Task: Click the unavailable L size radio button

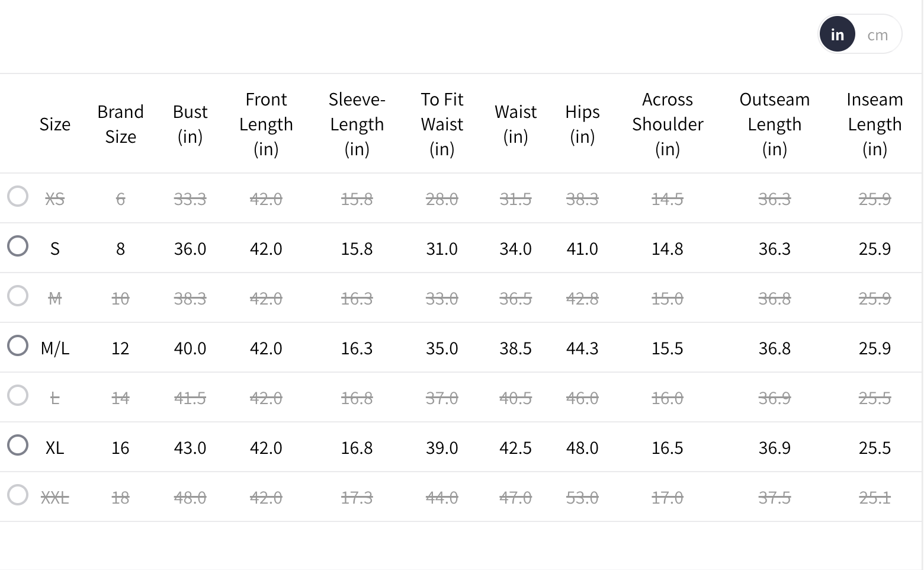Action: pos(18,395)
